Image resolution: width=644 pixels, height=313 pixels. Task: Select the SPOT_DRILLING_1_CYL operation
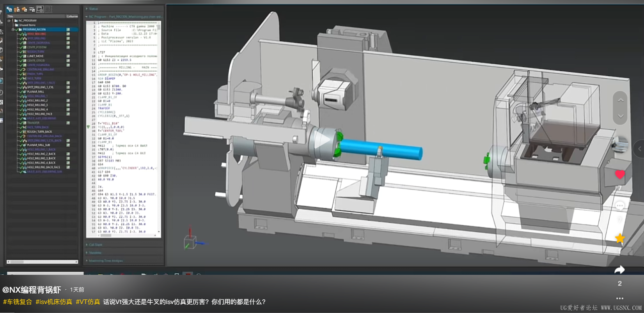[40, 87]
